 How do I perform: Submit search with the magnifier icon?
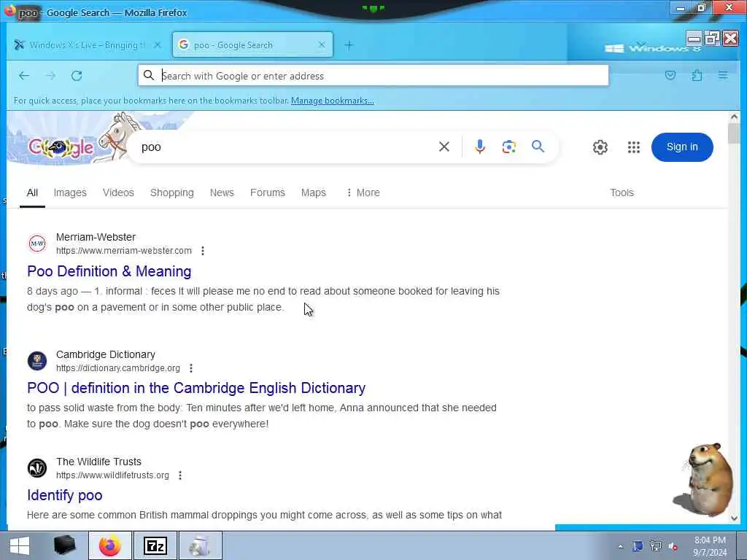538,146
